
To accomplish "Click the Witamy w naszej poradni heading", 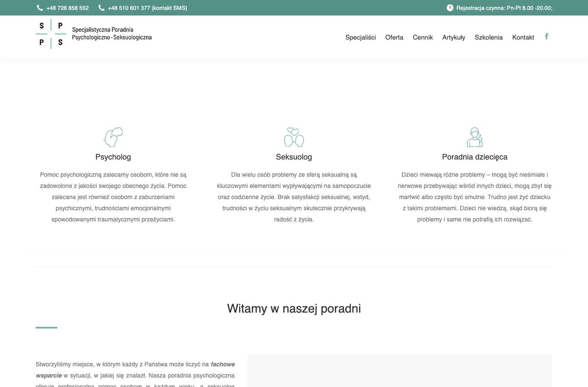I will (294, 309).
